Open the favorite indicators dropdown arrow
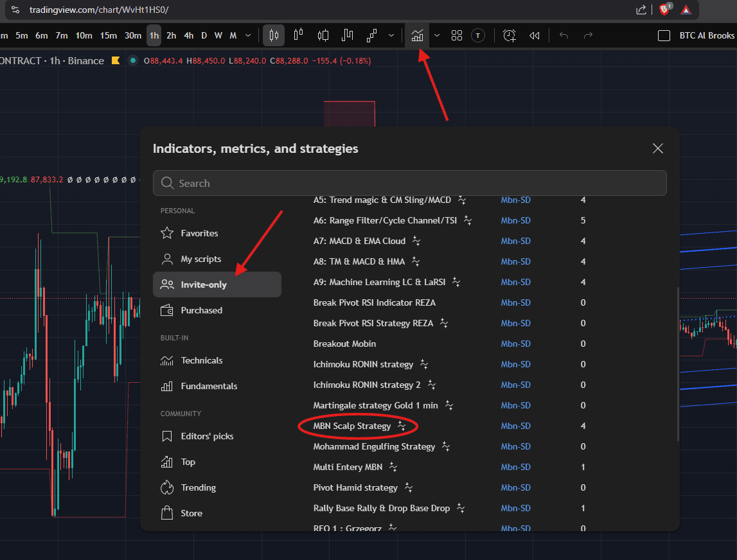This screenshot has height=560, width=737. (437, 35)
